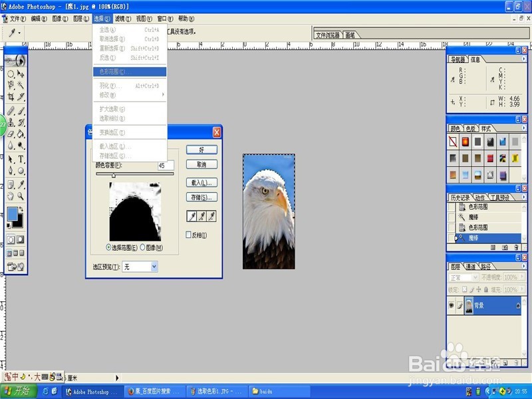Select the Brush tool

21,111
